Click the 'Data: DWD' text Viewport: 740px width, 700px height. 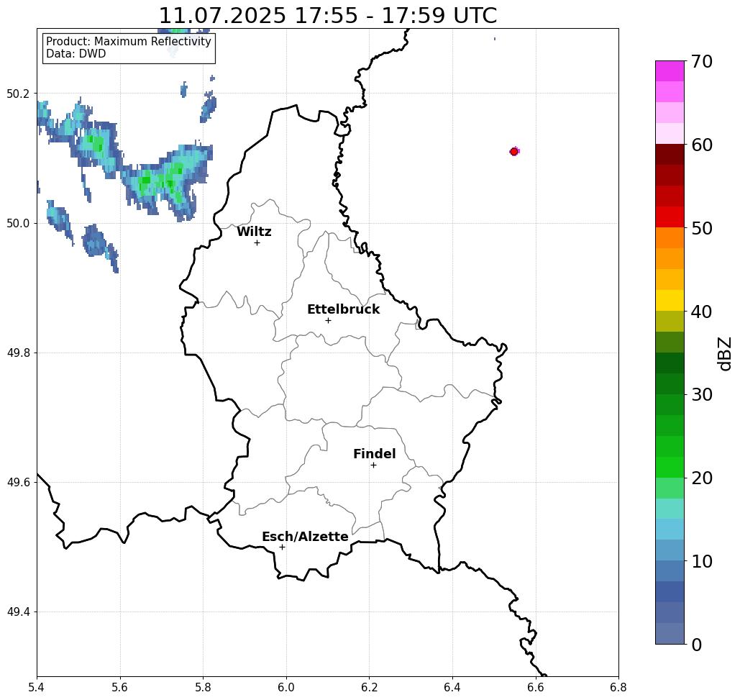click(76, 54)
